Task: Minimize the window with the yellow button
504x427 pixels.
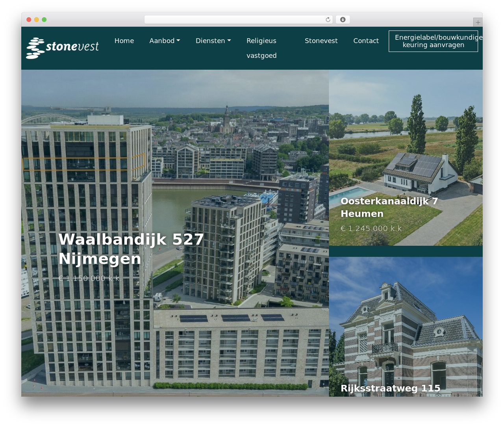Action: (x=37, y=20)
